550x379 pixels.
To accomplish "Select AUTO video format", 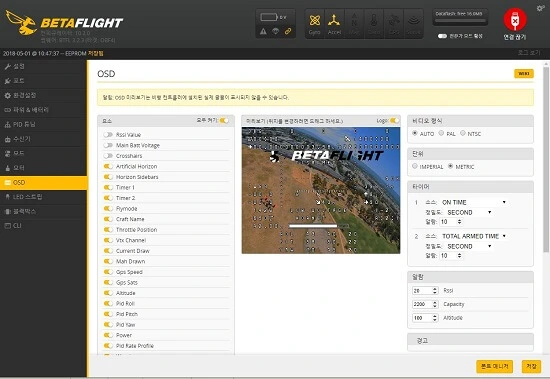I will 415,133.
